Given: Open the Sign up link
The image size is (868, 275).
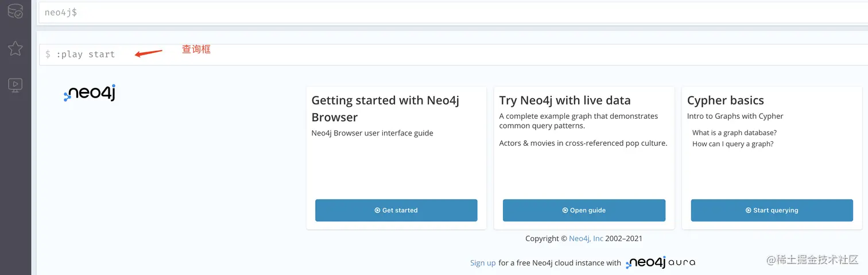Looking at the screenshot, I should (483, 263).
